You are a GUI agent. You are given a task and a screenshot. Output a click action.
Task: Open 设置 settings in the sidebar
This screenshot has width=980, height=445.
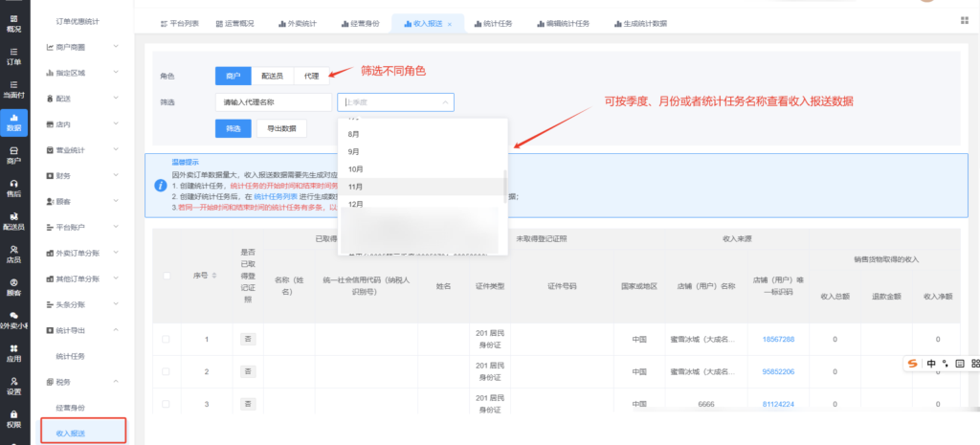pyautogui.click(x=13, y=386)
